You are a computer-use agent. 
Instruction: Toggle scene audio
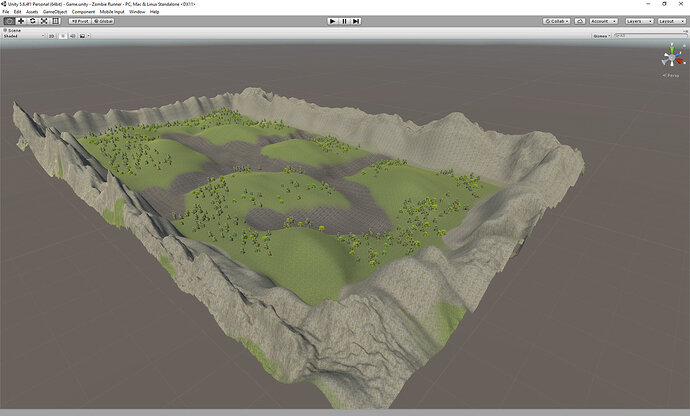[73, 36]
